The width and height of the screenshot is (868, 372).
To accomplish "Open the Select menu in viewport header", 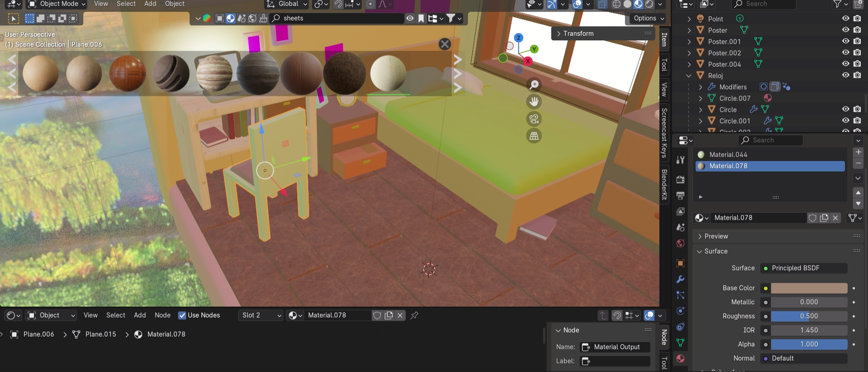I will 126,4.
